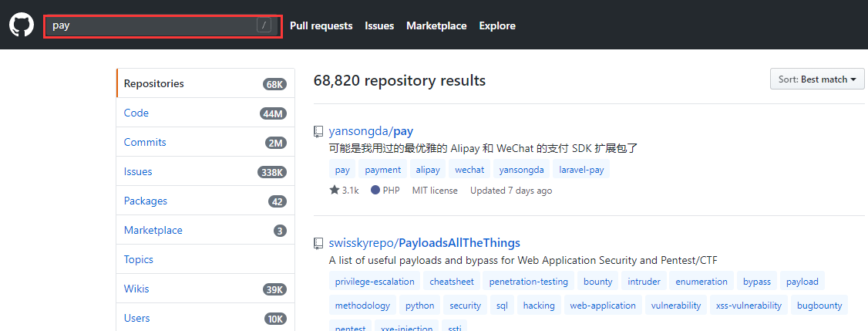The height and width of the screenshot is (331, 868).
Task: Click the 68K count badge for Repositories
Action: coord(274,84)
